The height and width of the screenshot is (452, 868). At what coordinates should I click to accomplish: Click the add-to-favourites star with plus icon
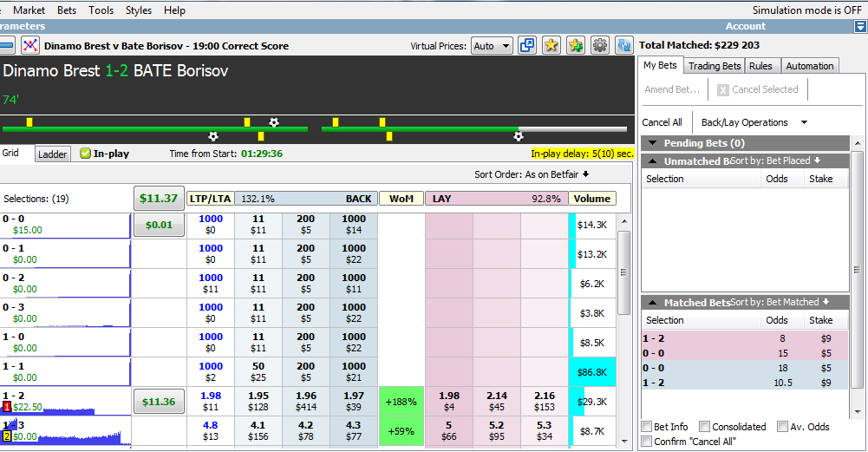tap(575, 45)
